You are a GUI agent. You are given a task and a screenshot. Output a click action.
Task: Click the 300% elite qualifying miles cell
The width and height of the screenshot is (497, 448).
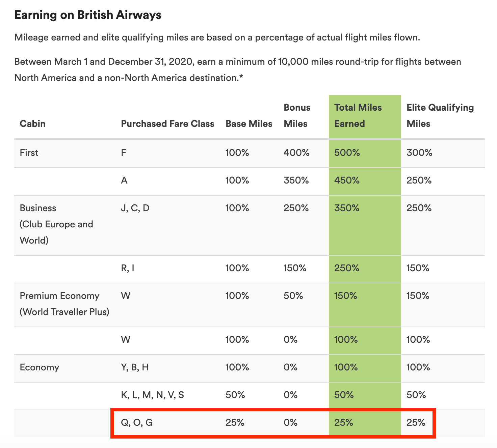click(x=419, y=153)
